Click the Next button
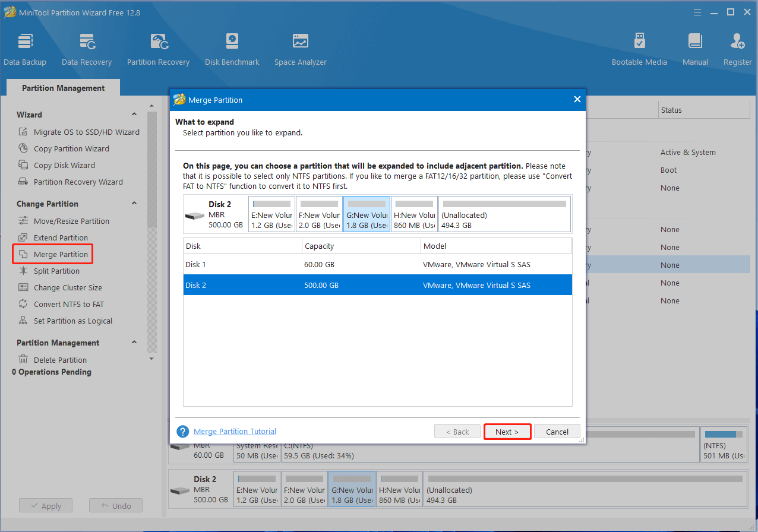 coord(507,432)
